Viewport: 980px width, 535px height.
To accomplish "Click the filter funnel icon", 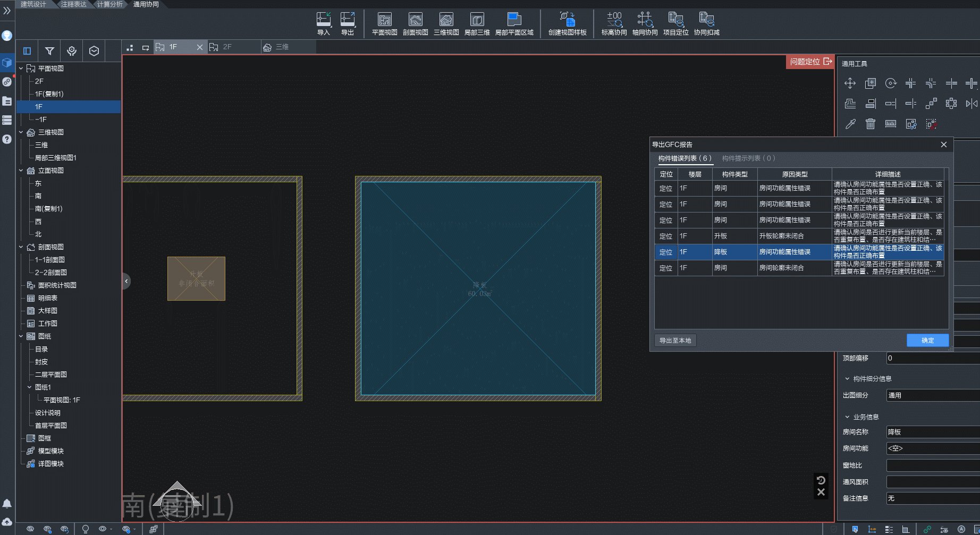I will (49, 51).
